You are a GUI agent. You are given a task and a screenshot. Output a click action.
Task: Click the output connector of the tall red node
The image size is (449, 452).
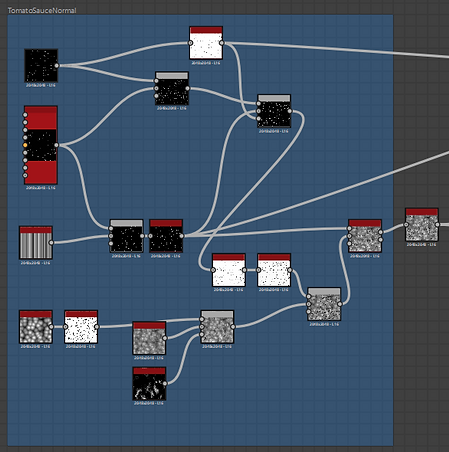(x=56, y=145)
